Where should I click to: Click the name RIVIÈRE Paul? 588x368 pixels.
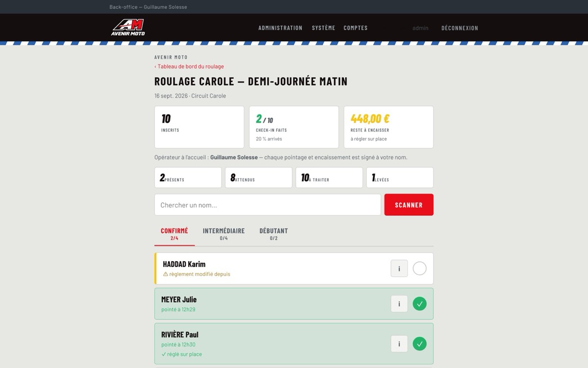coord(180,335)
